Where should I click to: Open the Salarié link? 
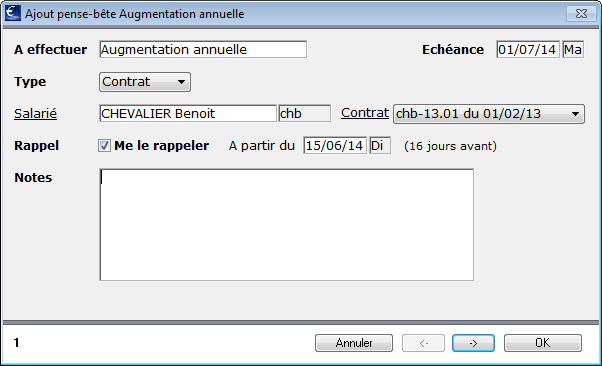35,114
